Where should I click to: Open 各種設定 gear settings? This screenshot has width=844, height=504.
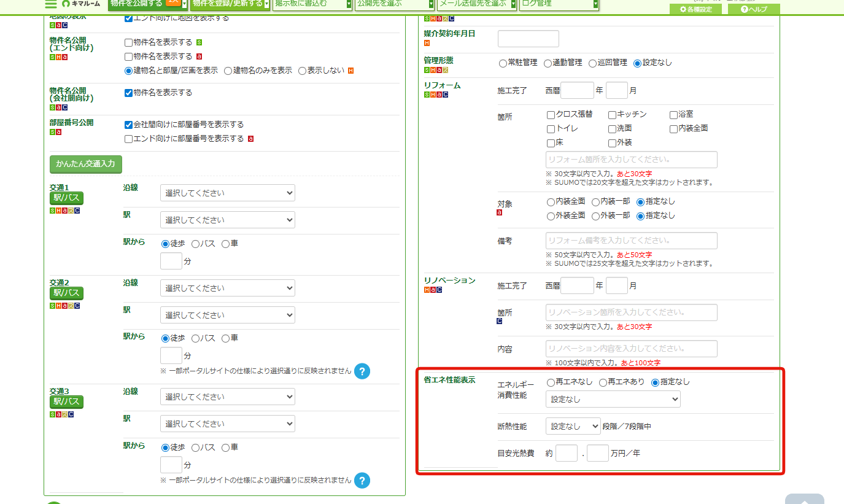696,9
